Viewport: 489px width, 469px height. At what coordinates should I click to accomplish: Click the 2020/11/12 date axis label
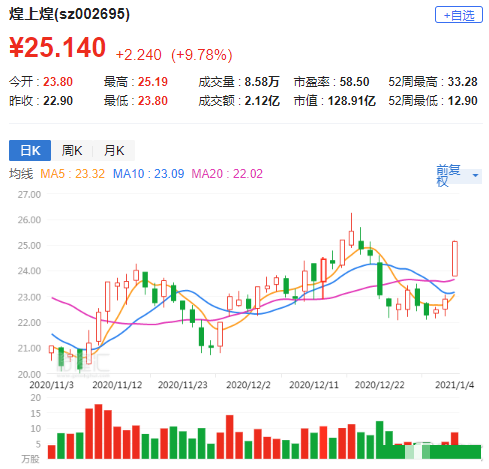click(117, 385)
